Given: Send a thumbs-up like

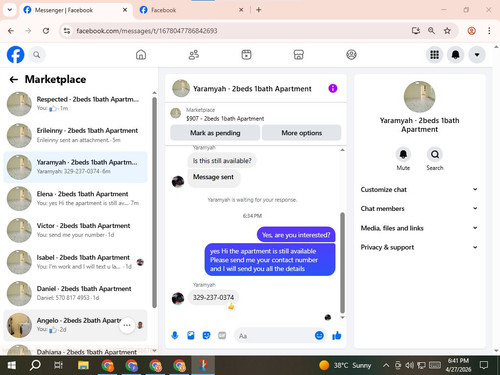Looking at the screenshot, I should click(337, 335).
